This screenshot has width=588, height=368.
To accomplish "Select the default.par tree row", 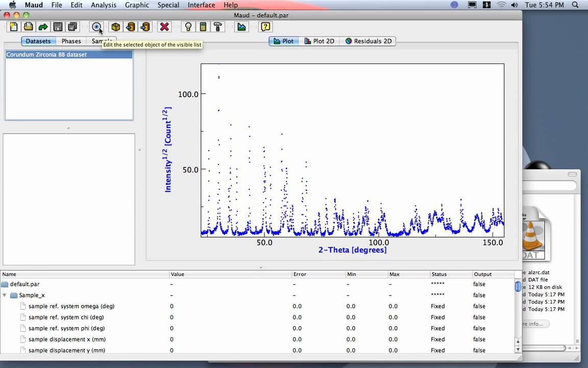I will [x=257, y=284].
